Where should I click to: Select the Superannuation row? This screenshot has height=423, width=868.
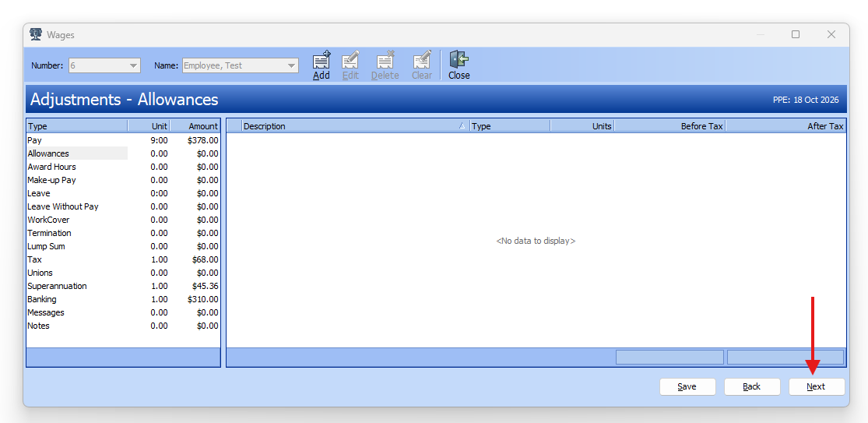(123, 286)
